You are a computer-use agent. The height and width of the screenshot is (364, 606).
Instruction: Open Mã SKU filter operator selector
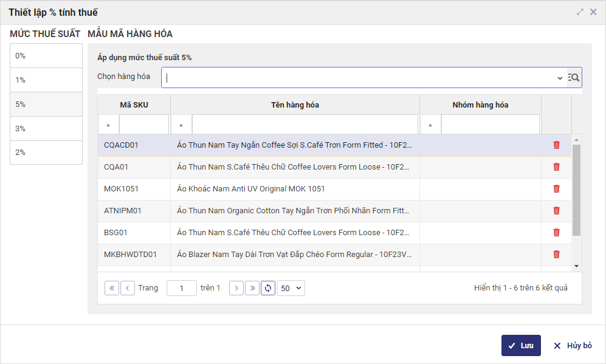pyautogui.click(x=109, y=125)
